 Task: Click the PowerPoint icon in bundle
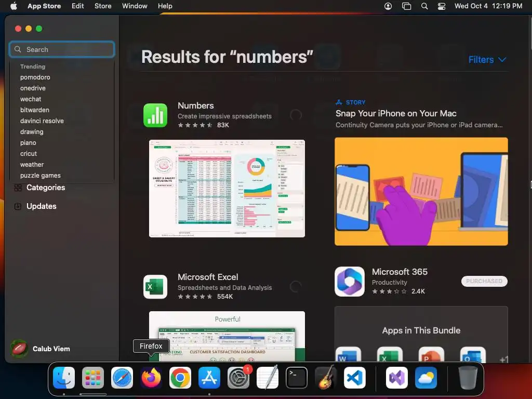431,354
